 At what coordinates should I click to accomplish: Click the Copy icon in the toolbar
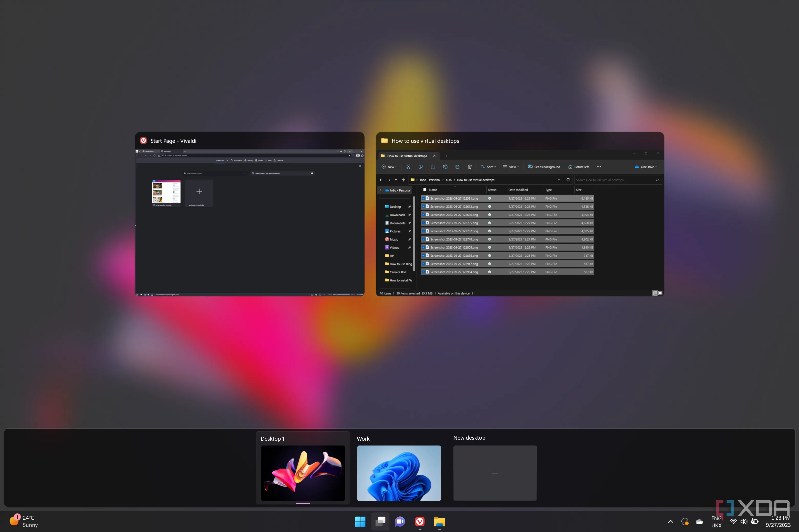[421, 167]
